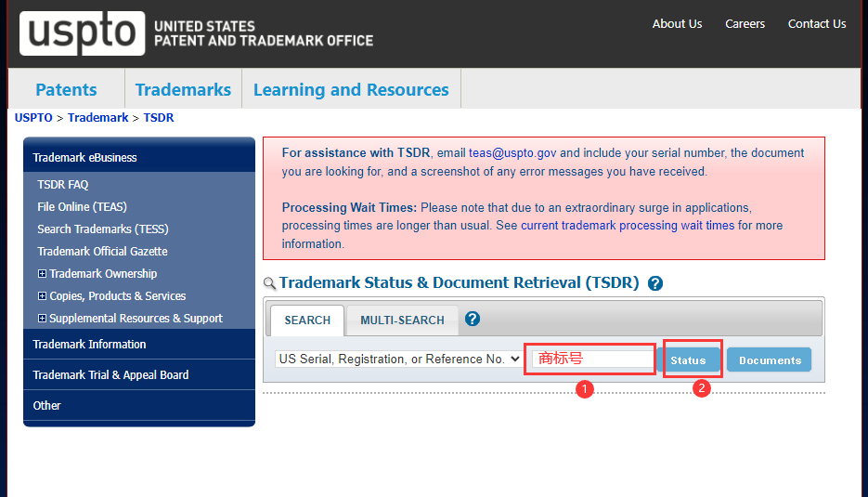Go to Trademark breadcrumb link
Screen dimensions: 868x497
[x=98, y=117]
